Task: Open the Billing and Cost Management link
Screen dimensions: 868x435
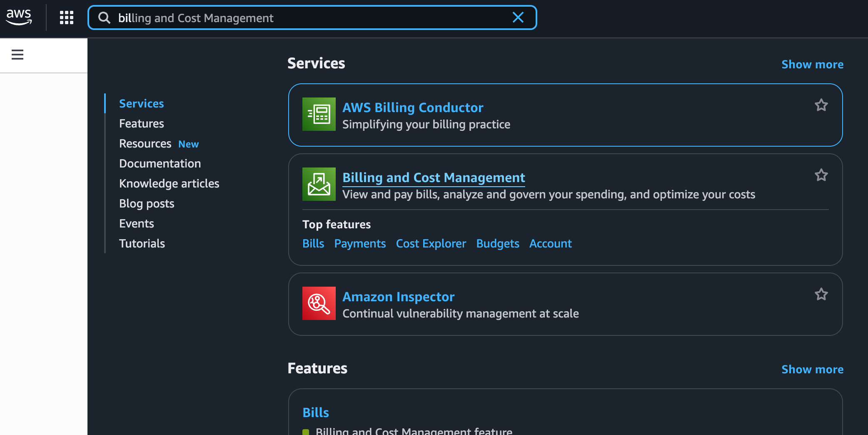Action: [434, 177]
